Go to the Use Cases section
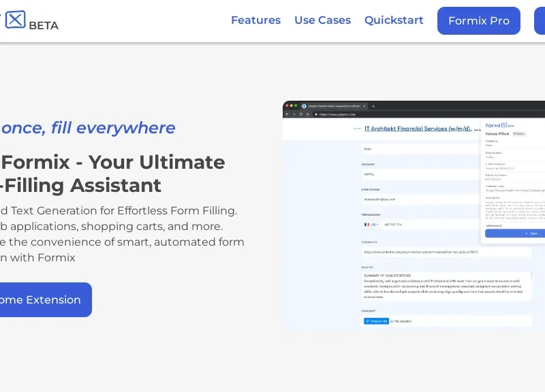 coord(322,20)
